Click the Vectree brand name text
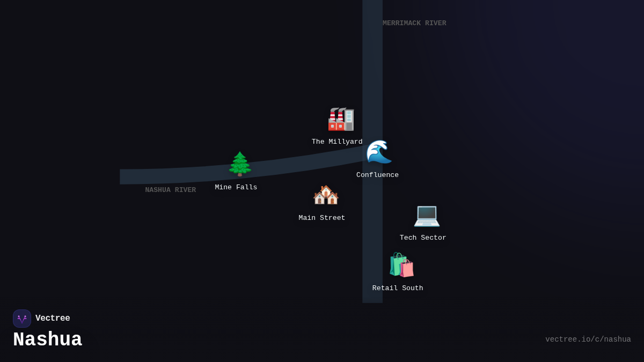The width and height of the screenshot is (644, 362). pos(53,319)
